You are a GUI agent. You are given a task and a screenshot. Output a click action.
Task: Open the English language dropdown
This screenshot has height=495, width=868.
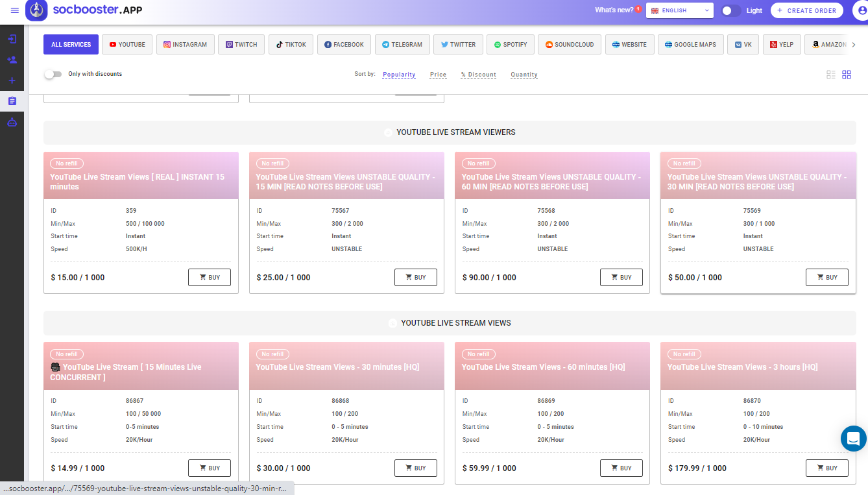(680, 10)
